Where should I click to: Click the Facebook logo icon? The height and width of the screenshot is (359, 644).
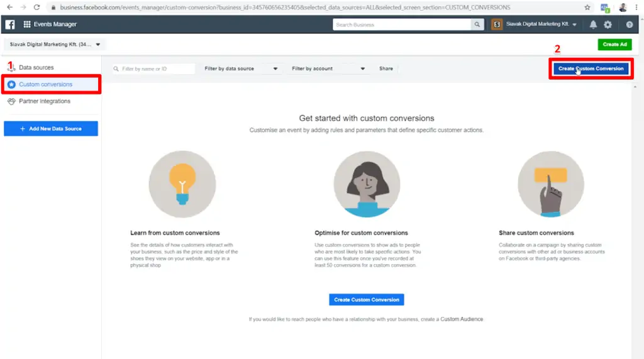click(x=10, y=25)
